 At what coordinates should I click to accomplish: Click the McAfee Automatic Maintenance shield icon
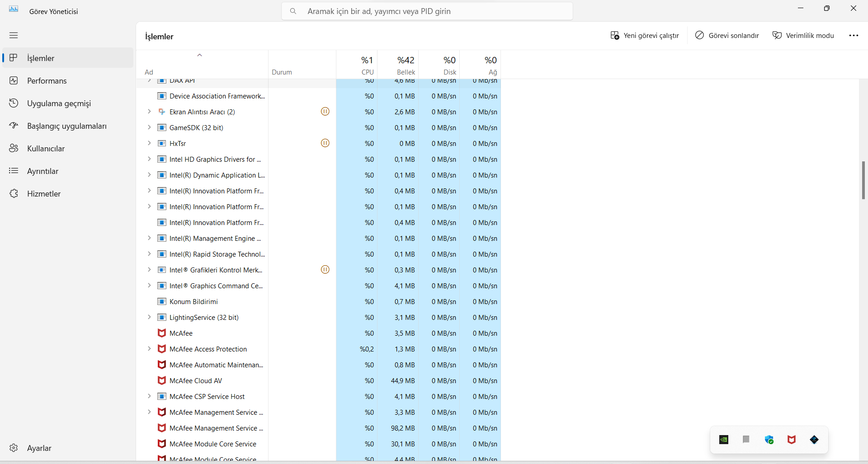pyautogui.click(x=162, y=365)
